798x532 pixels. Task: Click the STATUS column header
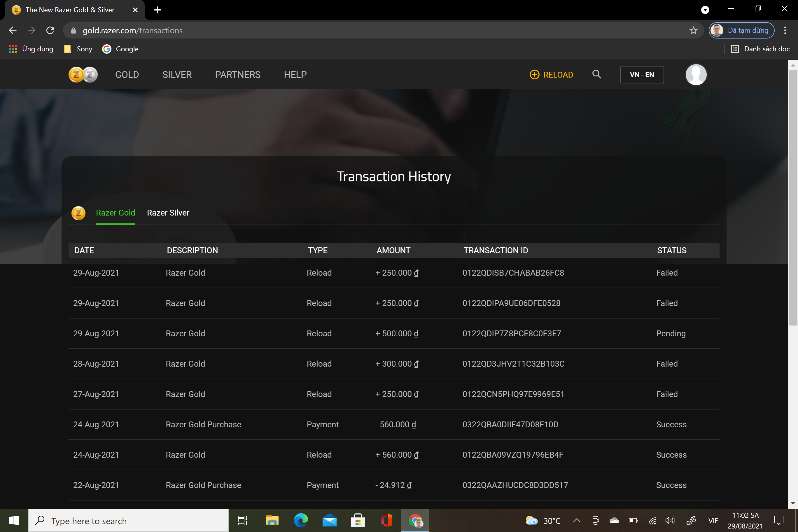671,250
